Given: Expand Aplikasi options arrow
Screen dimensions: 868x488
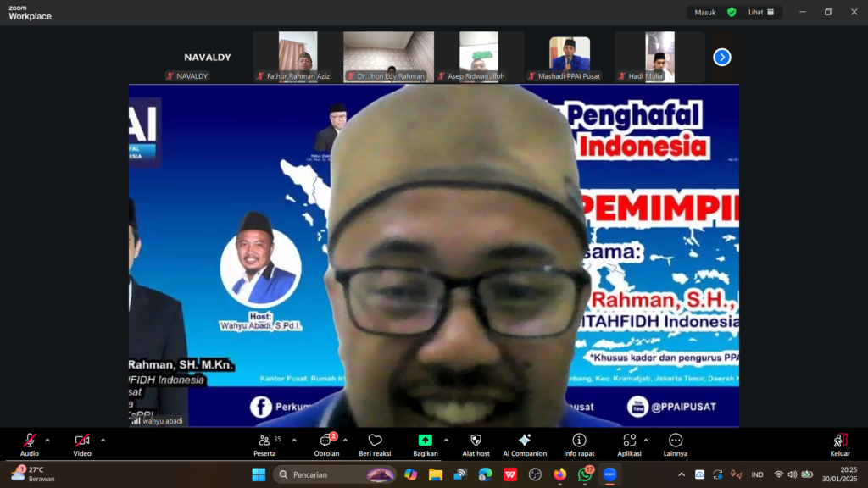Looking at the screenshot, I should pos(646,441).
